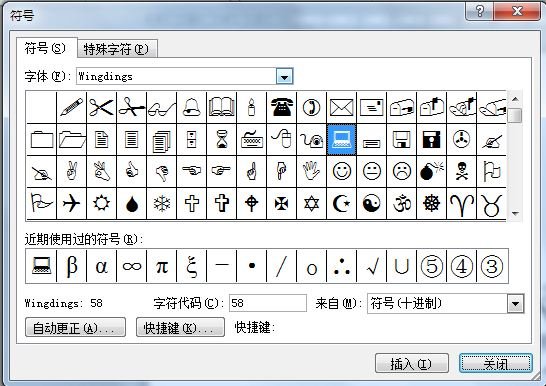The image size is (546, 386).
Task: Select the airplane symbol
Action: 71,203
